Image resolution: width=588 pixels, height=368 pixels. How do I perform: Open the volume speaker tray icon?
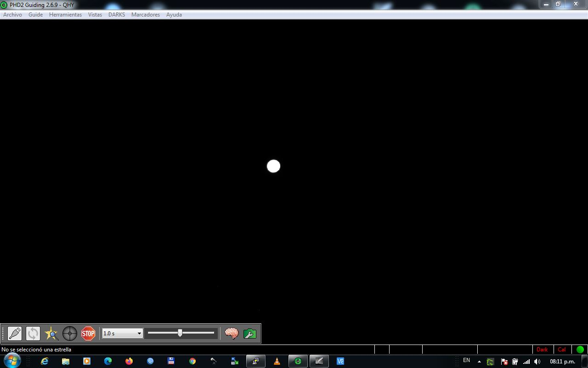click(x=537, y=362)
